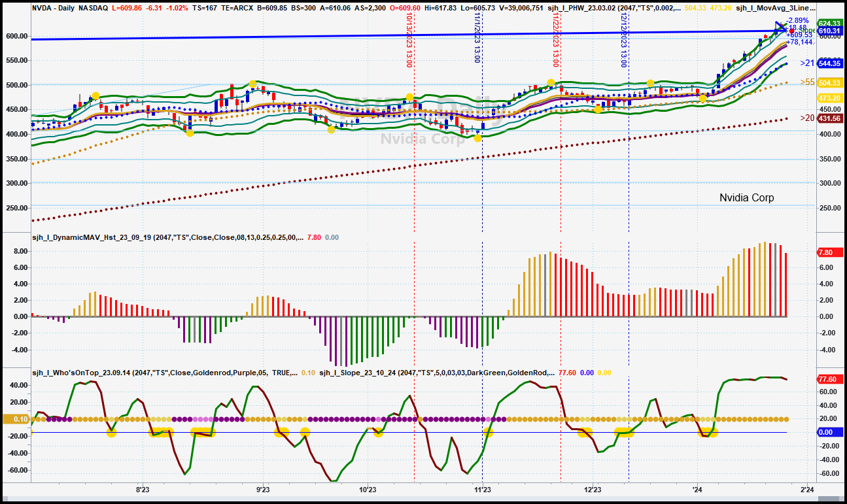Click the dark red '>20' moving average label
Image resolution: width=847 pixels, height=504 pixels.
point(807,118)
